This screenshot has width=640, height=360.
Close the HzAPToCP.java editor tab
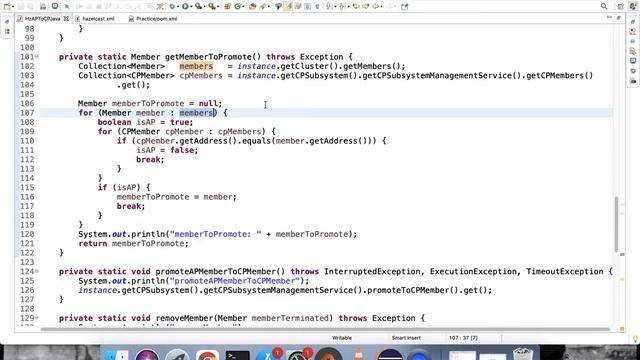[x=66, y=19]
